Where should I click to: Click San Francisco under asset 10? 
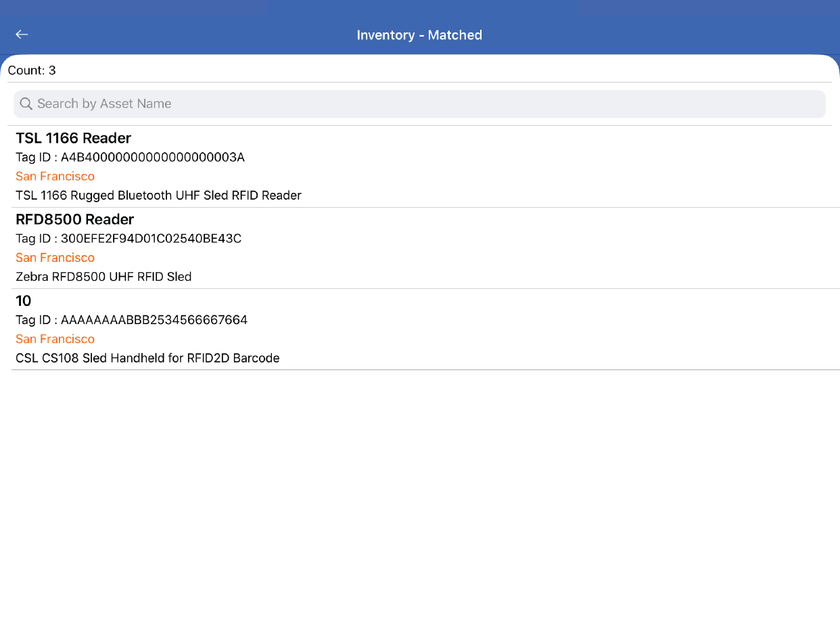point(55,339)
